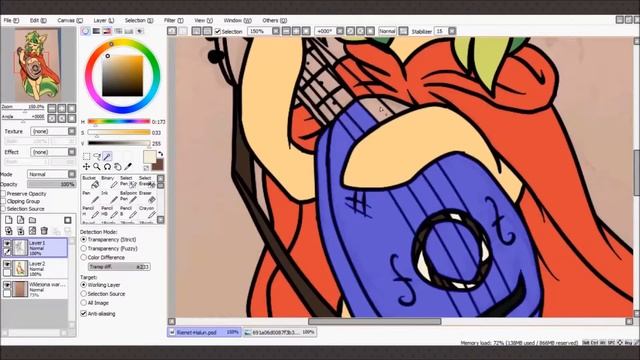The height and width of the screenshot is (360, 640).
Task: Open the Others menu
Action: [274, 20]
